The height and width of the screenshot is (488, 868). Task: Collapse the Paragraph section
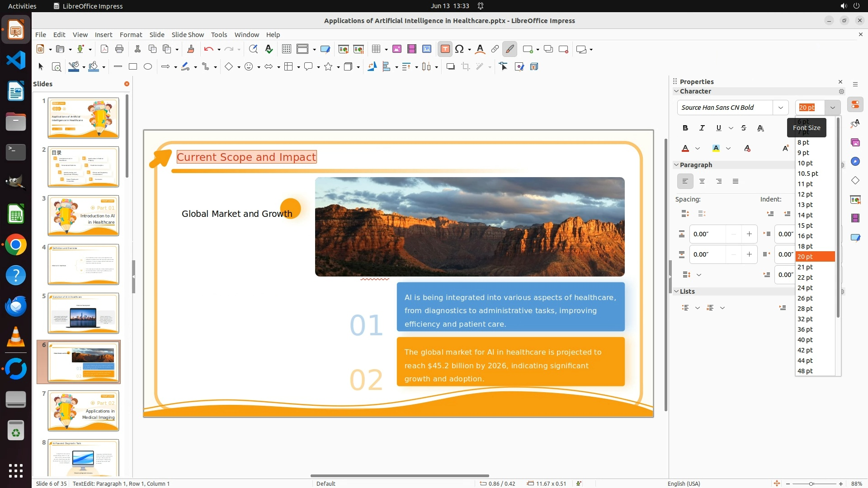pyautogui.click(x=677, y=165)
